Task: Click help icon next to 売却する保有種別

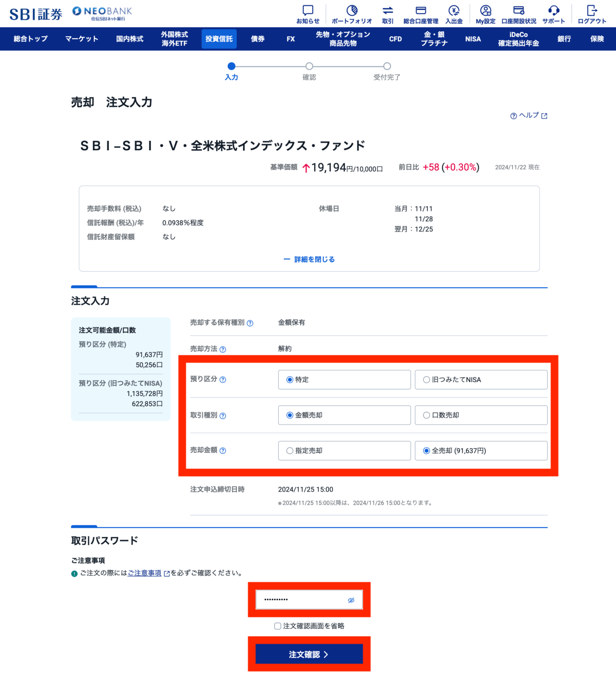Action: [250, 324]
